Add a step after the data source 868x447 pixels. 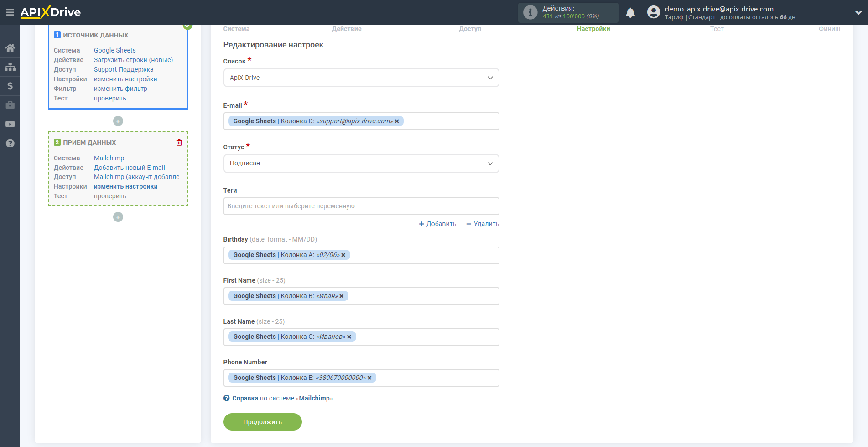pyautogui.click(x=118, y=121)
